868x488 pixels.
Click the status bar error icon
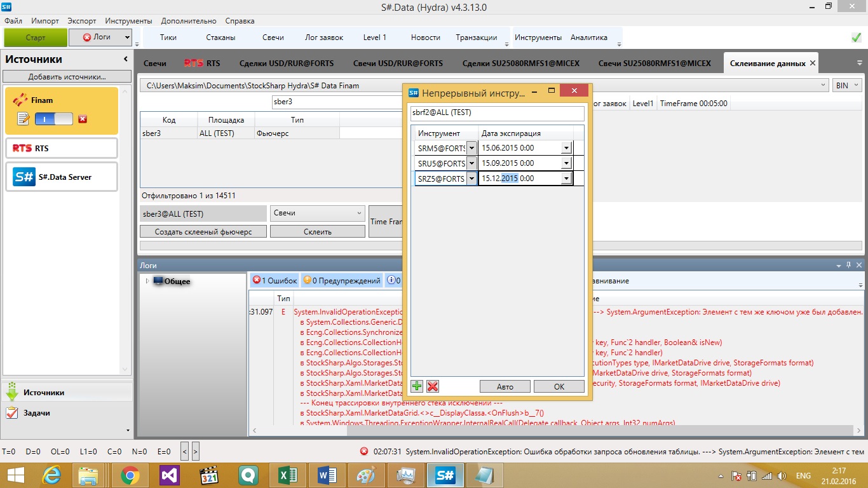363,451
